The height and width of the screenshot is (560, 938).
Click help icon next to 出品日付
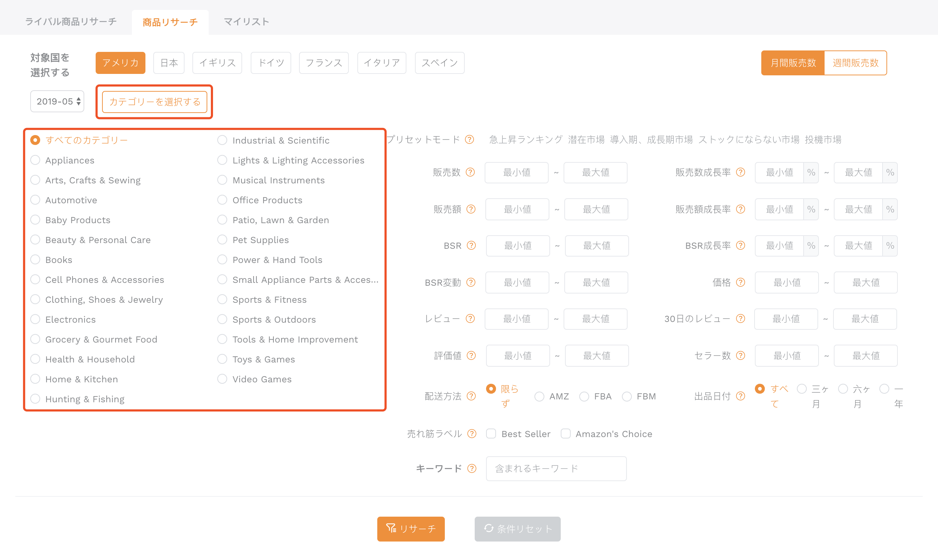point(741,396)
